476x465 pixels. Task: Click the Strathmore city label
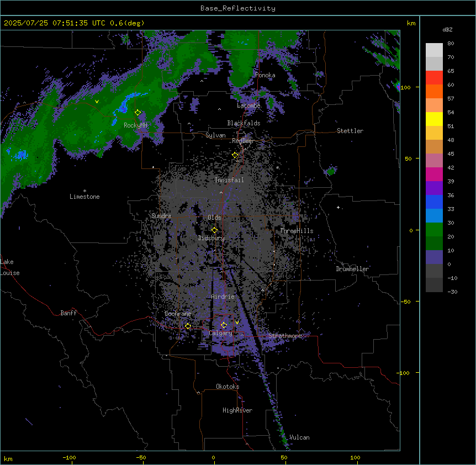coord(285,336)
